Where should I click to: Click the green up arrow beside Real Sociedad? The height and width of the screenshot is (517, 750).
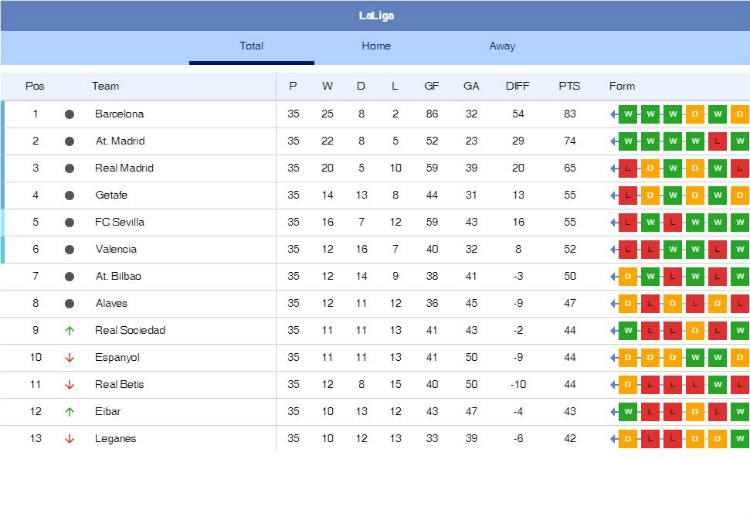pos(69,330)
